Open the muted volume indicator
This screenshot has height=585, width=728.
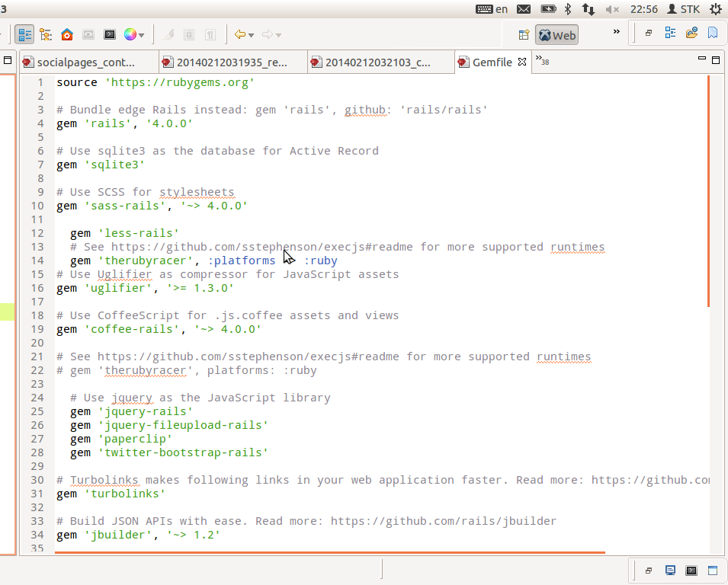coord(612,9)
